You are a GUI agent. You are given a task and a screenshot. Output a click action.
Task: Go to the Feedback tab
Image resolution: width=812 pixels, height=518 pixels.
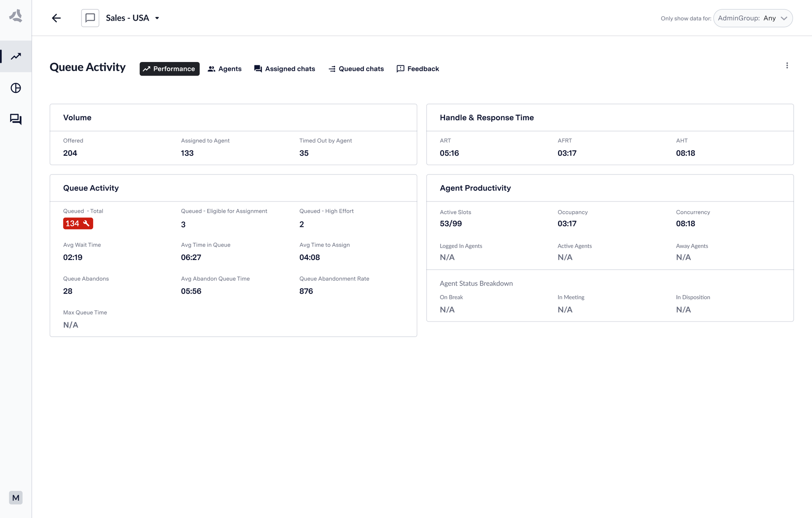pyautogui.click(x=418, y=69)
